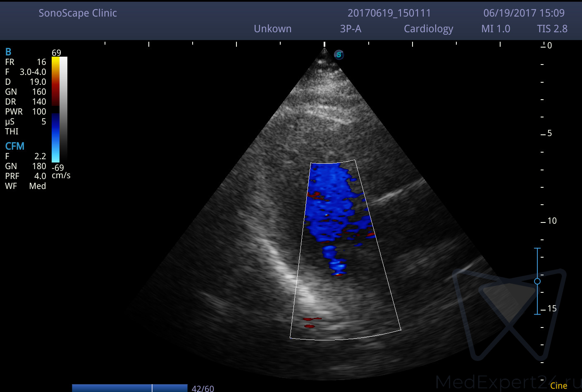The width and height of the screenshot is (582, 392).
Task: Open the Cardiology exam preset
Action: pyautogui.click(x=428, y=29)
